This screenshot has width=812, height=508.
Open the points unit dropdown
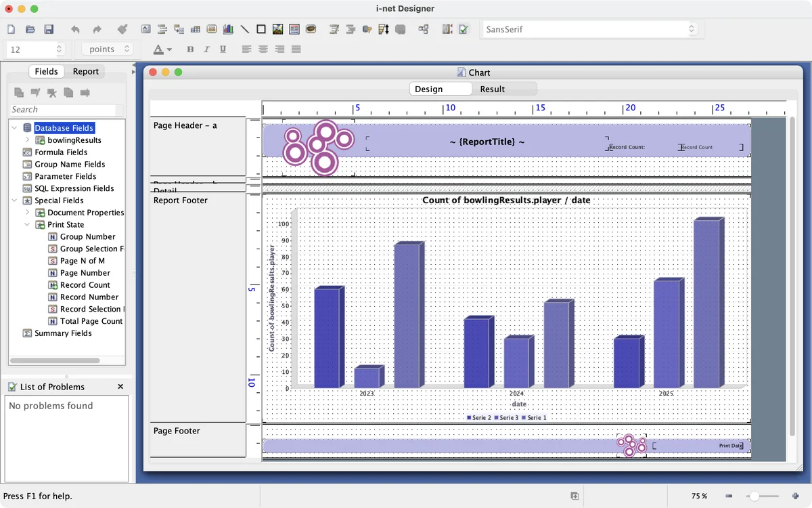(107, 49)
